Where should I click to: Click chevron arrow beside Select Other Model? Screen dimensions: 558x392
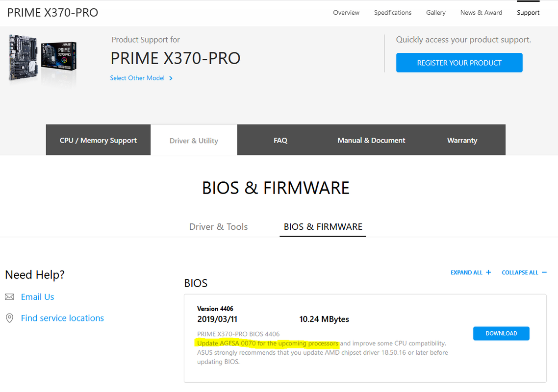coord(171,78)
